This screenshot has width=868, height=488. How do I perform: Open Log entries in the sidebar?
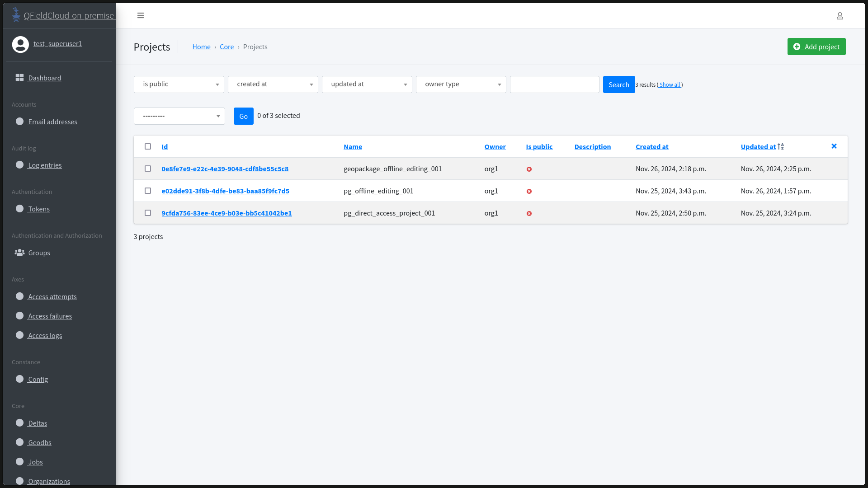[45, 165]
